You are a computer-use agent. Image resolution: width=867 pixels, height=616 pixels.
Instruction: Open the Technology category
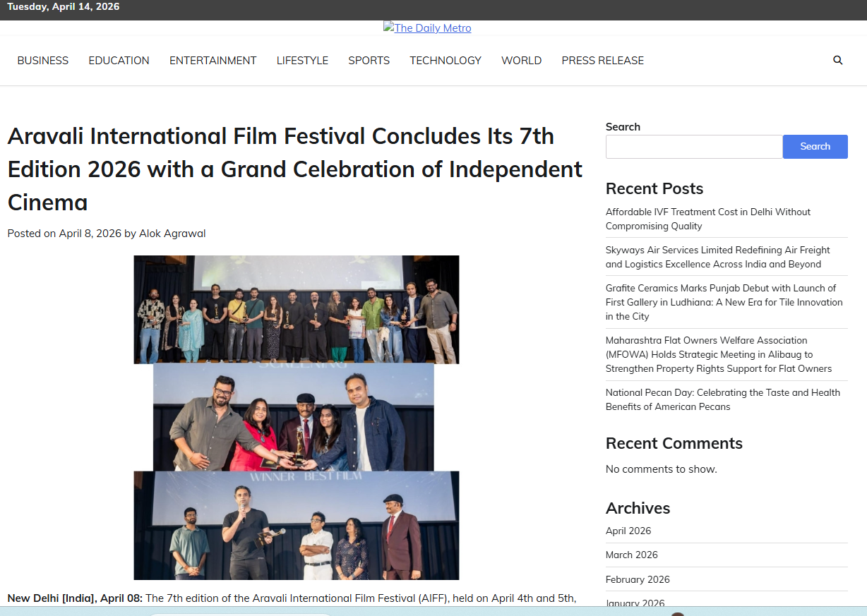pyautogui.click(x=446, y=61)
